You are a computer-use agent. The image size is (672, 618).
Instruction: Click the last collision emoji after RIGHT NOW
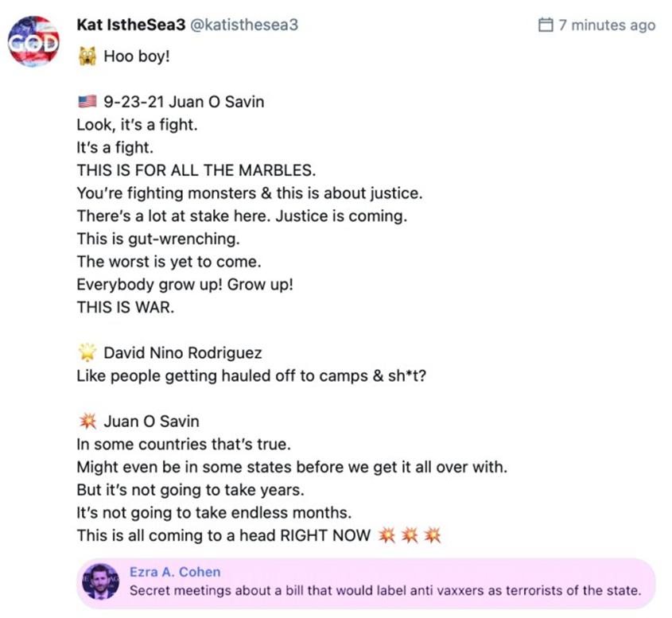point(432,535)
